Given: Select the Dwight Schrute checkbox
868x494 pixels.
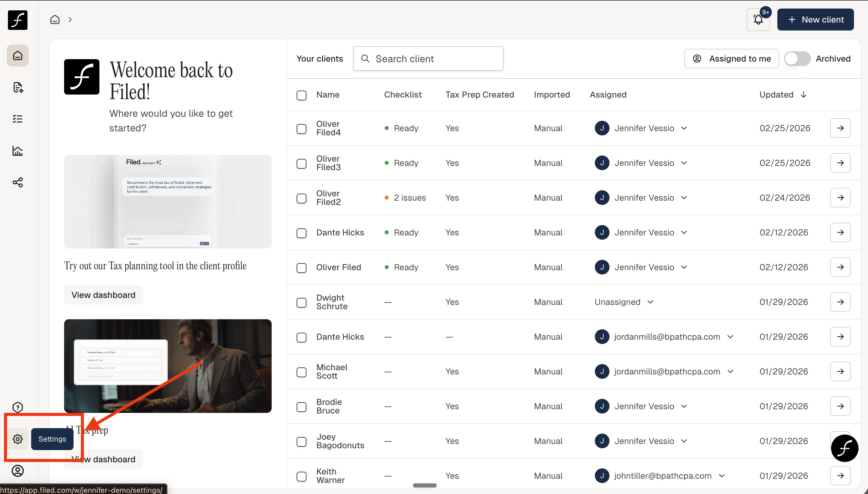Looking at the screenshot, I should pos(302,302).
